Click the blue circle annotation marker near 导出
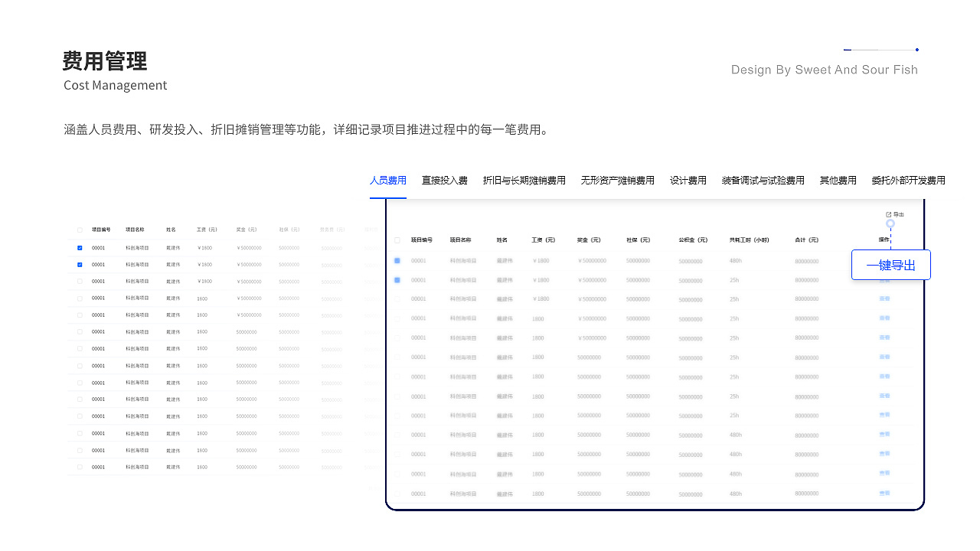980x551 pixels. pyautogui.click(x=890, y=224)
